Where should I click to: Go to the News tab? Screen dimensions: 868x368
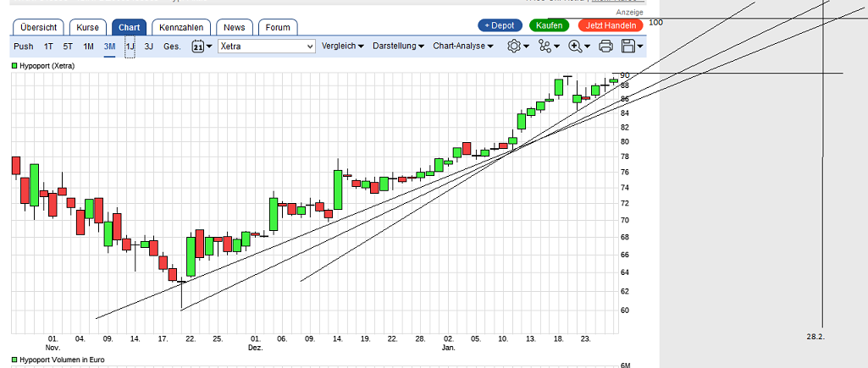(x=235, y=27)
